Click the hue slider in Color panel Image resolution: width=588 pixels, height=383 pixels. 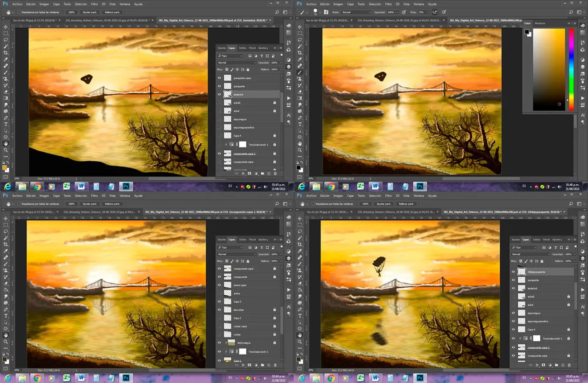[571, 69]
